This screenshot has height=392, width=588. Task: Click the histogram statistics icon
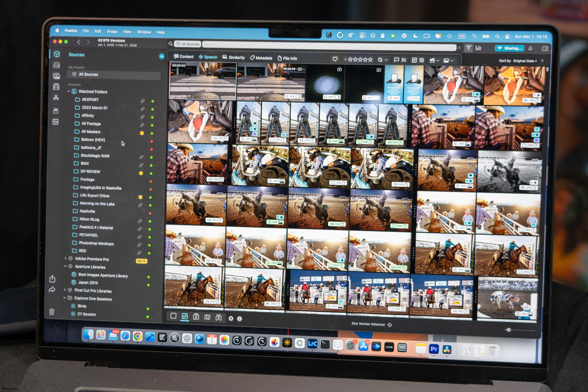click(478, 48)
